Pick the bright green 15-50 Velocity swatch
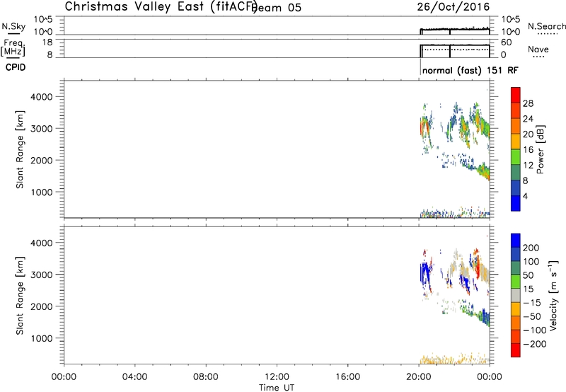Viewport: 566px width, 392px height. pos(516,282)
